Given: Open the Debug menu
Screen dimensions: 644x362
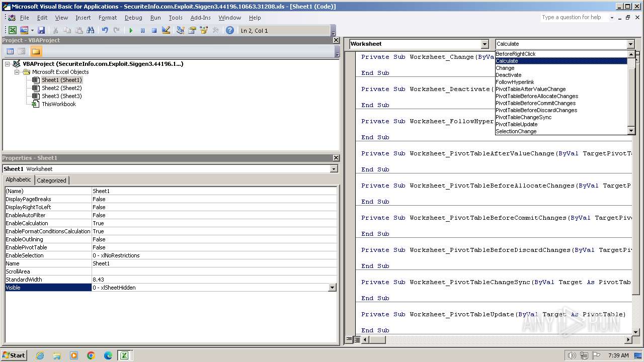Looking at the screenshot, I should click(133, 18).
